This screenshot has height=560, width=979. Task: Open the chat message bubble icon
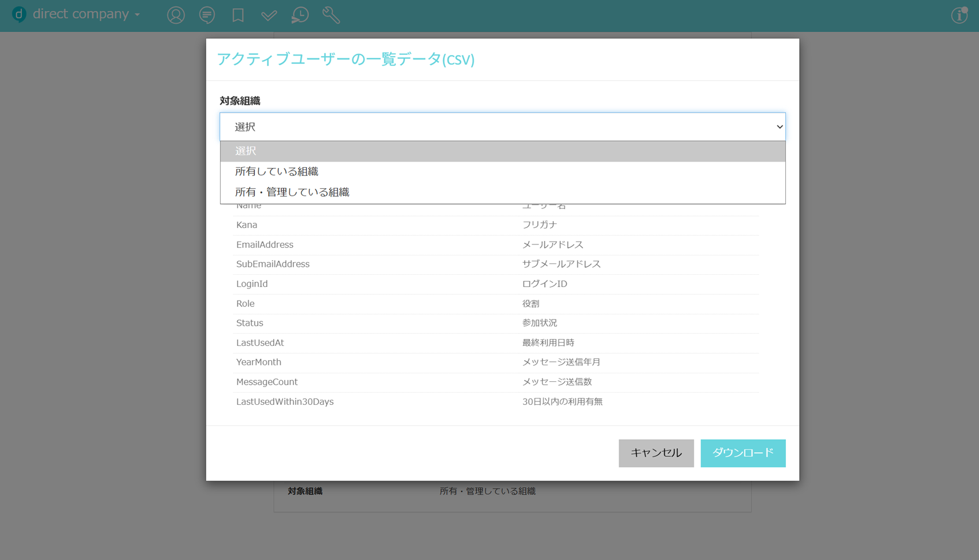click(x=207, y=15)
